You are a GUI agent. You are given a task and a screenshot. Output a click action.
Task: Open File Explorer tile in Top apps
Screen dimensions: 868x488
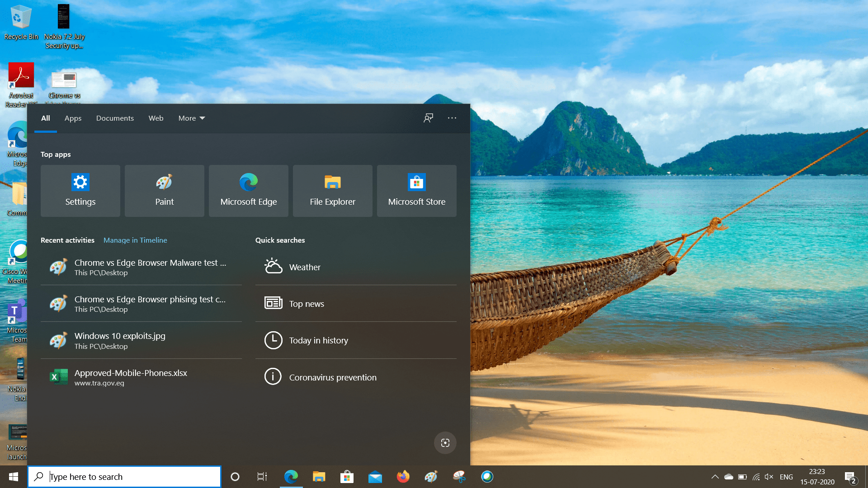[x=332, y=191]
